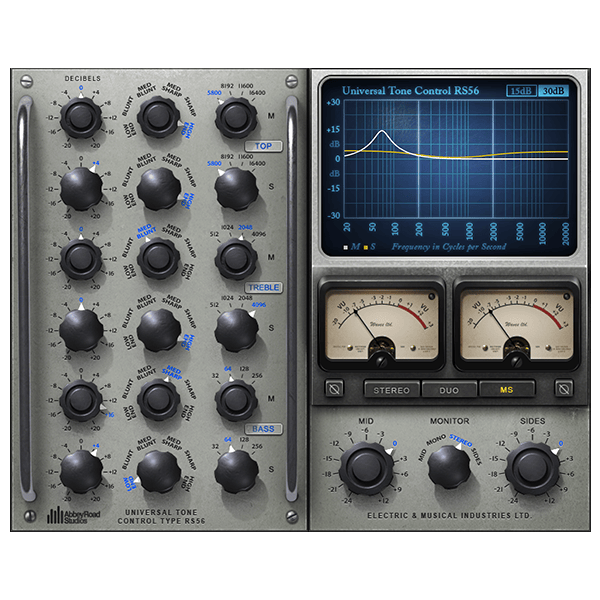Click left phase invert icon
This screenshot has height=600, width=600.
(x=334, y=388)
